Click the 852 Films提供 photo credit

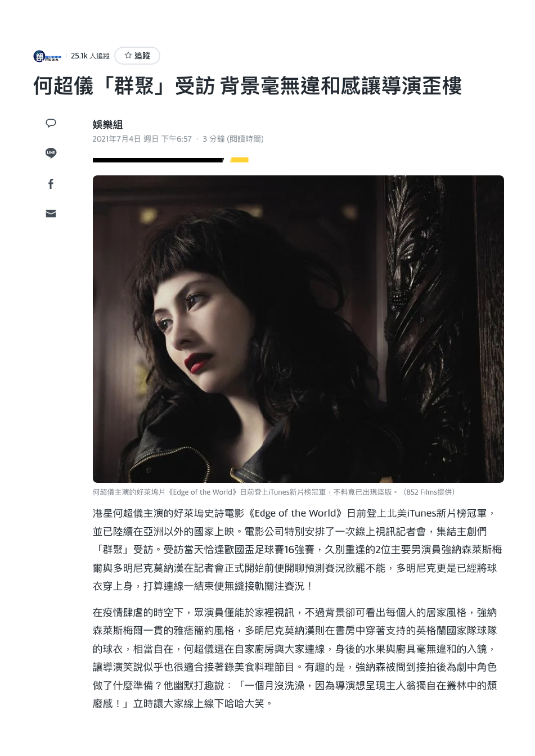[429, 492]
